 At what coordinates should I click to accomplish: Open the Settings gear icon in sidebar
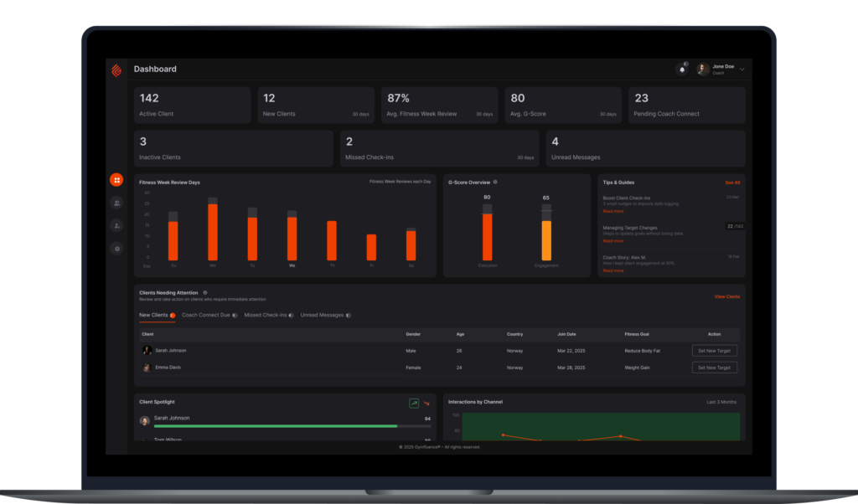[116, 249]
